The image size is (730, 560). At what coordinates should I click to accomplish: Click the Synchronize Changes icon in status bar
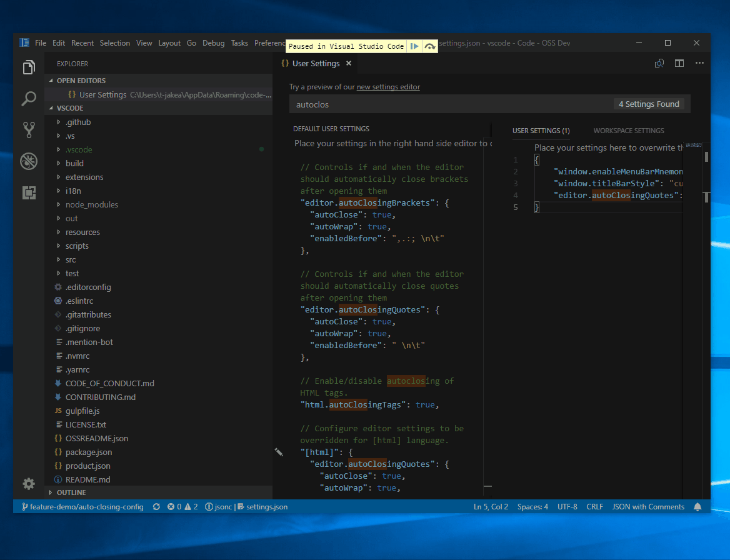tap(156, 507)
